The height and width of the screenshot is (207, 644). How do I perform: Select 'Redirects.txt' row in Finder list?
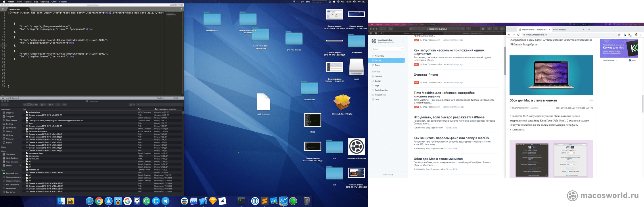pyautogui.click(x=102, y=170)
